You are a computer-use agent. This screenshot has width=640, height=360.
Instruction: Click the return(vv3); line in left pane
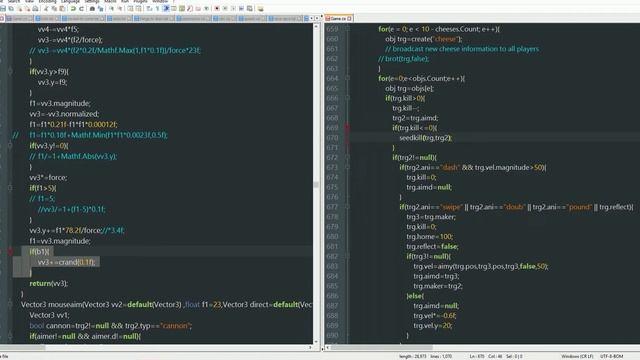pyautogui.click(x=49, y=283)
